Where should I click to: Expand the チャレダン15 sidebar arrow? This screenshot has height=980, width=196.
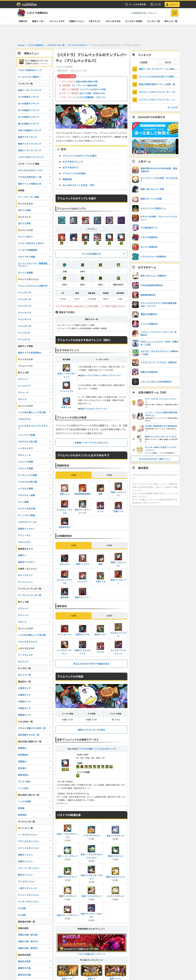(x=50, y=292)
